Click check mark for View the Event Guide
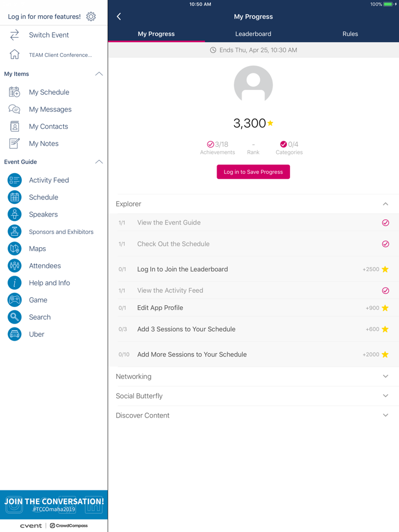399x532 pixels. point(385,223)
